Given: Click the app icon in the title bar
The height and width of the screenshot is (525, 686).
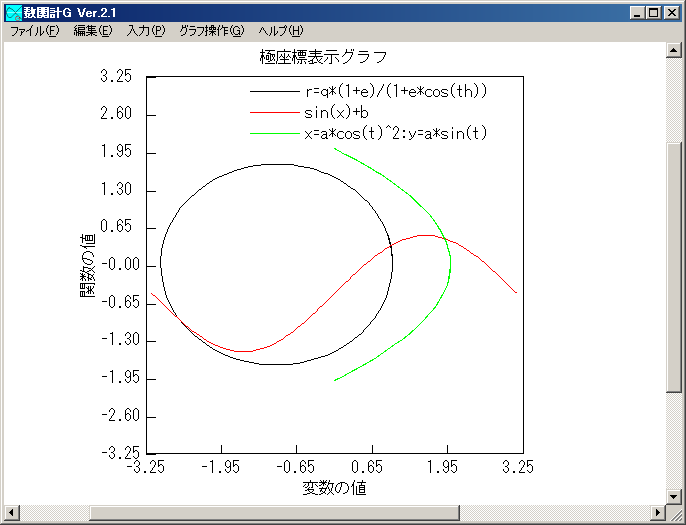Looking at the screenshot, I should point(13,13).
